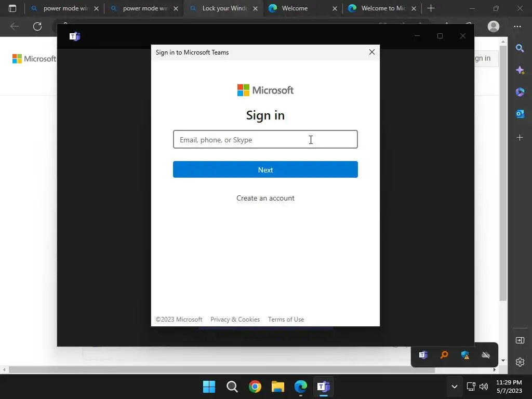Viewport: 532px width, 399px height.
Task: Click the Teams taskbar icon
Action: 323,387
